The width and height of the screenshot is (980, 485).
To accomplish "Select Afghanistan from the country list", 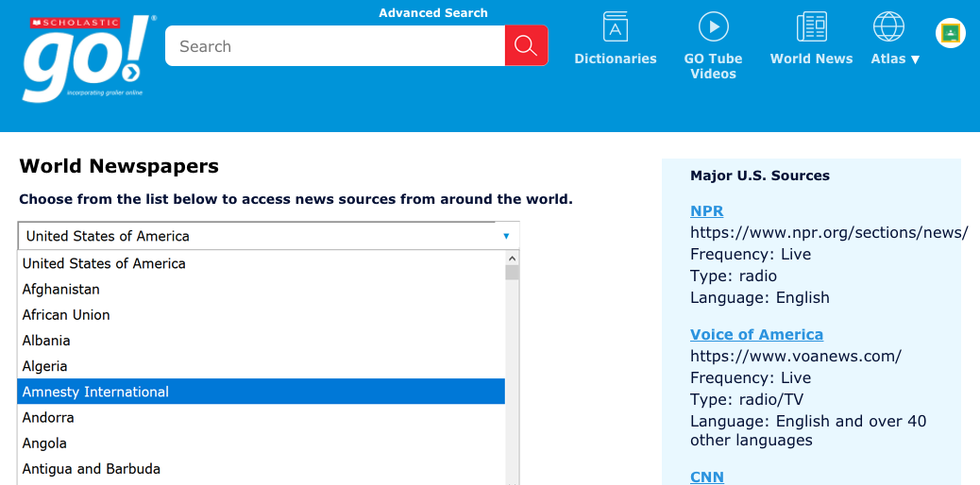I will pyautogui.click(x=61, y=290).
